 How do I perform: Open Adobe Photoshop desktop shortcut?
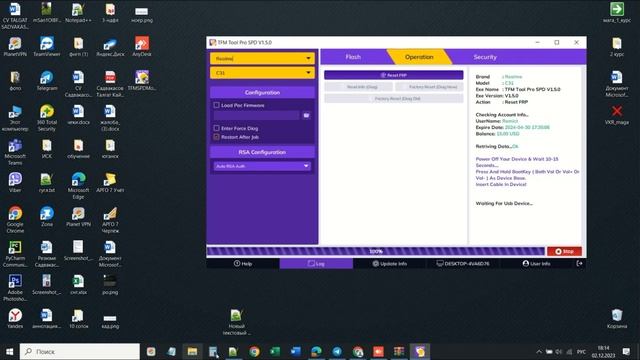[15, 288]
